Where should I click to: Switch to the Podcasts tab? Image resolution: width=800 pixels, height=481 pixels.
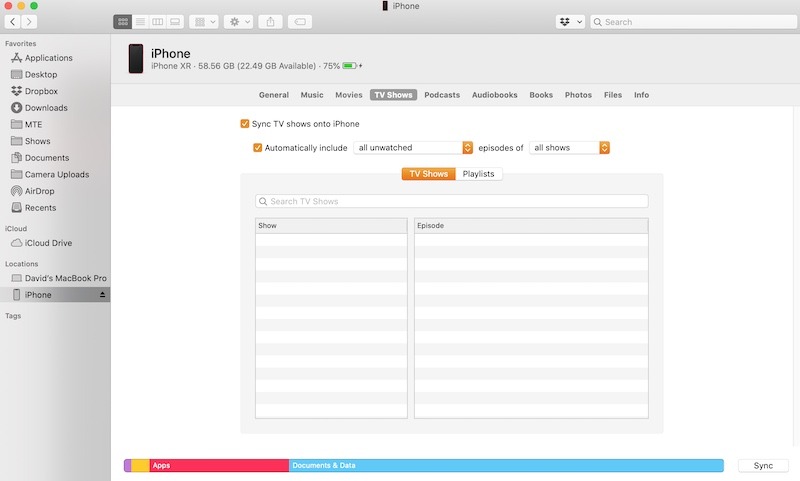442,95
